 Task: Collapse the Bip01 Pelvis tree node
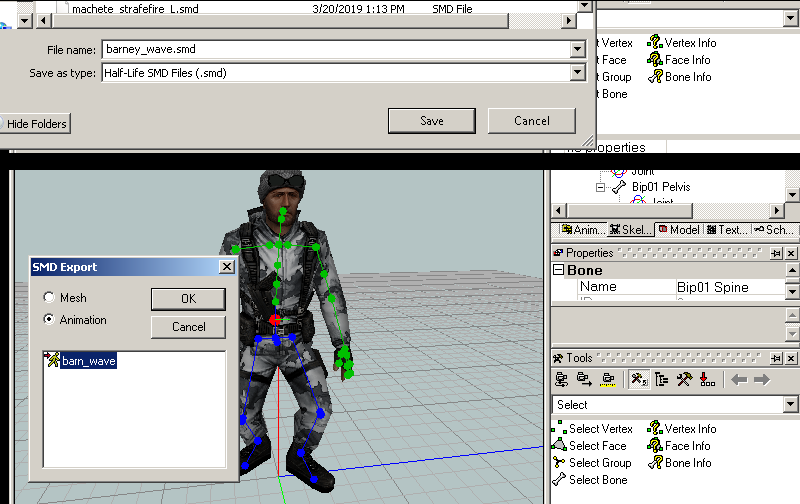tap(601, 188)
